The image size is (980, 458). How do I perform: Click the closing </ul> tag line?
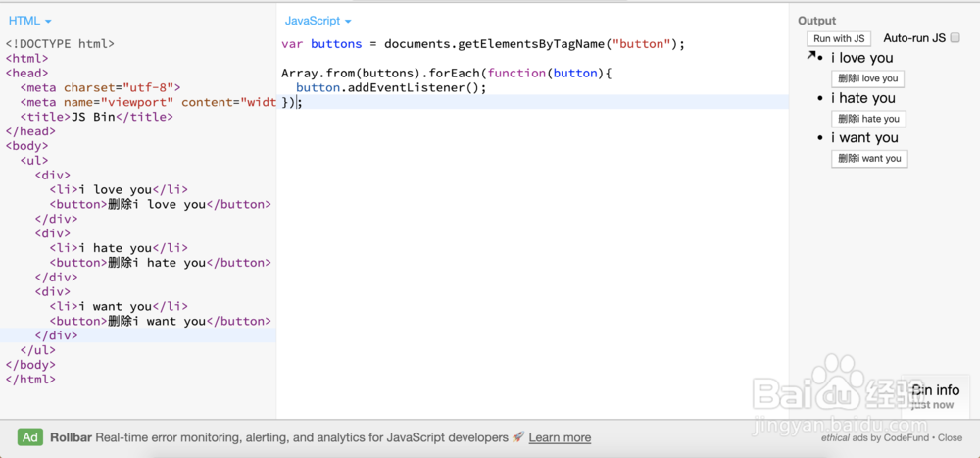(x=37, y=350)
